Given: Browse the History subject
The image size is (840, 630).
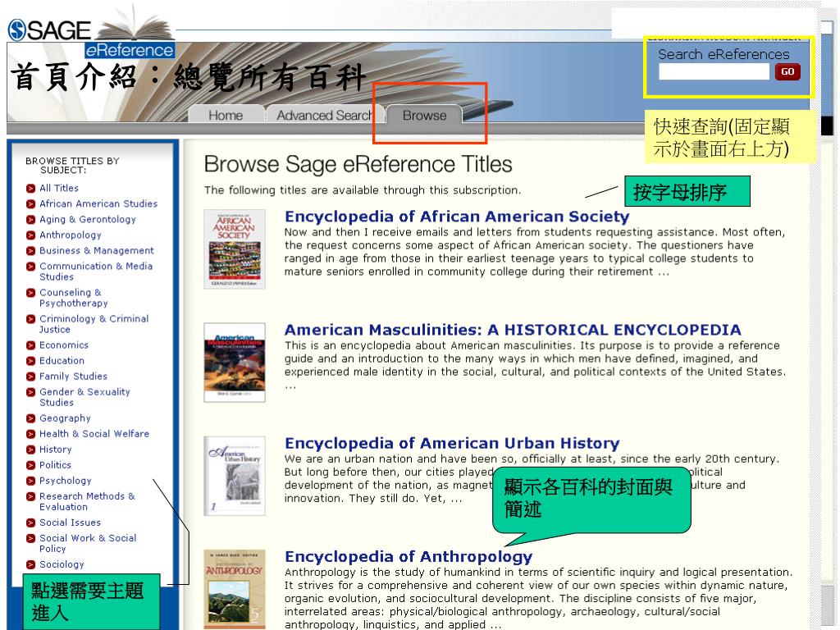Looking at the screenshot, I should [x=55, y=449].
